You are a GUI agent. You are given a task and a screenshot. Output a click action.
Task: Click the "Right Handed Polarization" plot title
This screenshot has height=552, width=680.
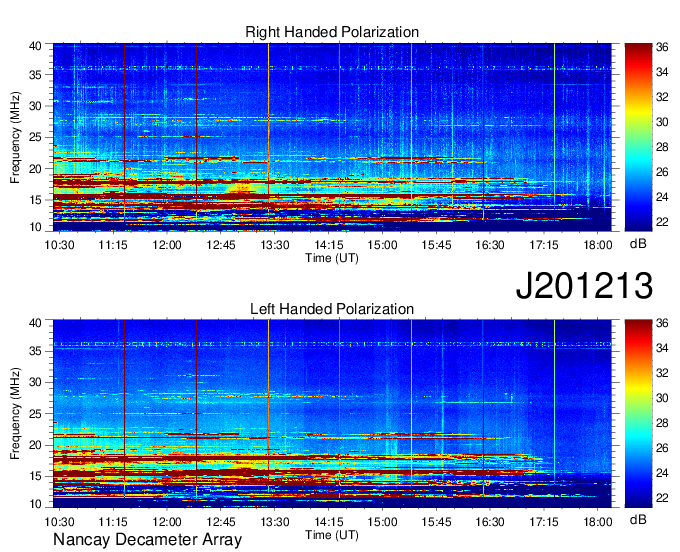(332, 32)
